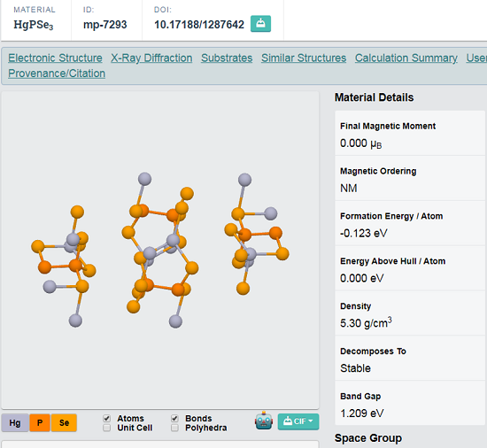Image resolution: width=487 pixels, height=448 pixels.
Task: Open the robot crystal toolkit icon
Action: click(x=264, y=421)
